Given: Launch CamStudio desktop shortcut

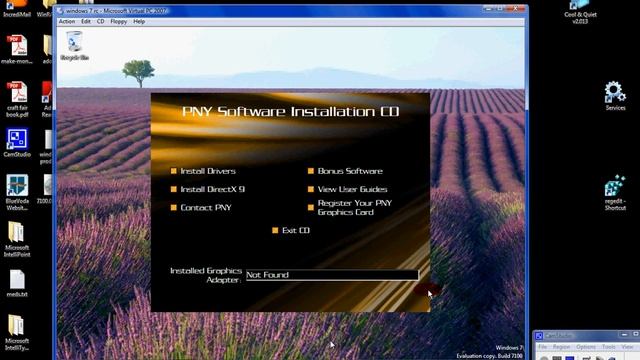Looking at the screenshot, I should click(17, 143).
